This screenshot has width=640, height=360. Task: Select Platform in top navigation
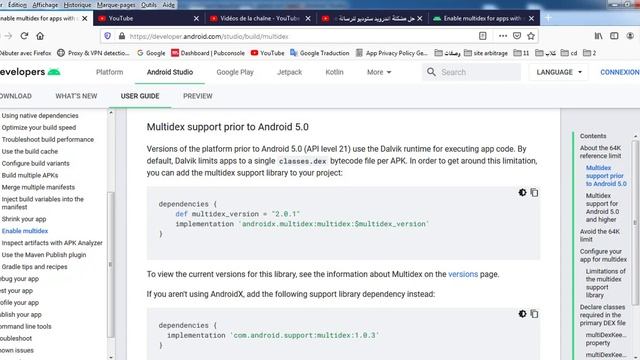(109, 72)
